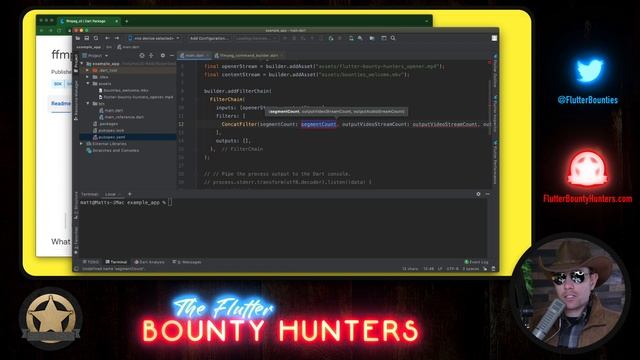Add a new terminal session with plus
This screenshot has height=360, width=640.
coord(130,194)
